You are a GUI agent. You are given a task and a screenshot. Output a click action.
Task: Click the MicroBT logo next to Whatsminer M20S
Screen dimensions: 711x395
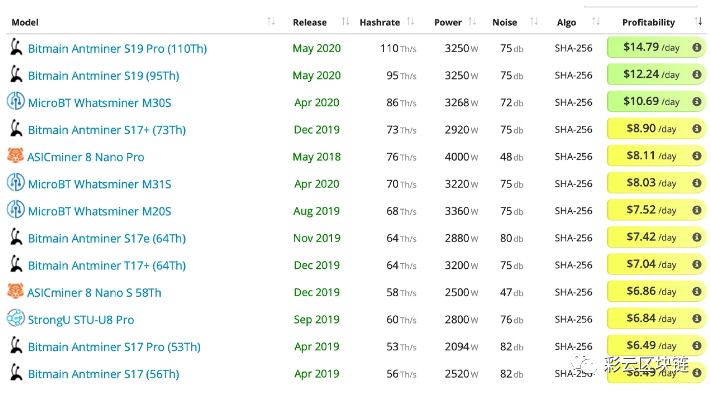15,210
